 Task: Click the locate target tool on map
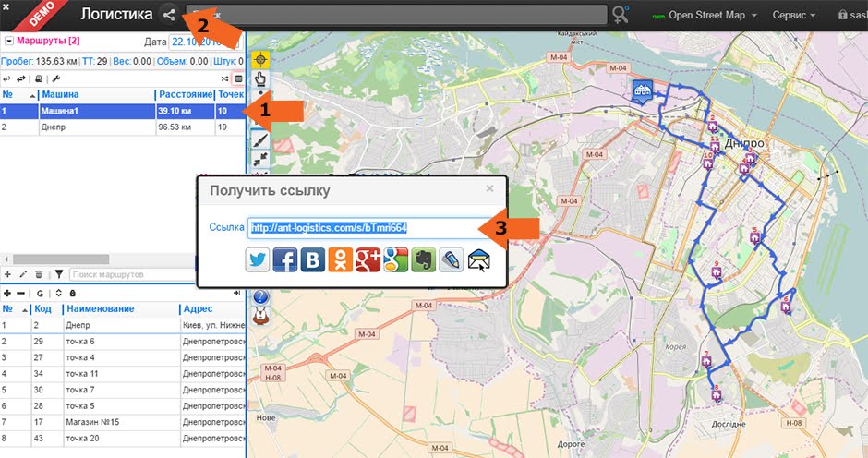click(260, 59)
